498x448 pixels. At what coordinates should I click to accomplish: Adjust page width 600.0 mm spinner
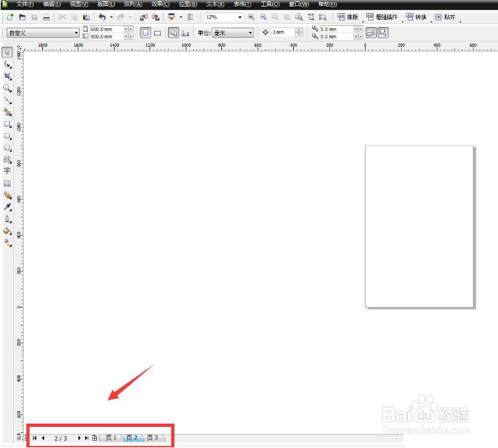coord(128,29)
